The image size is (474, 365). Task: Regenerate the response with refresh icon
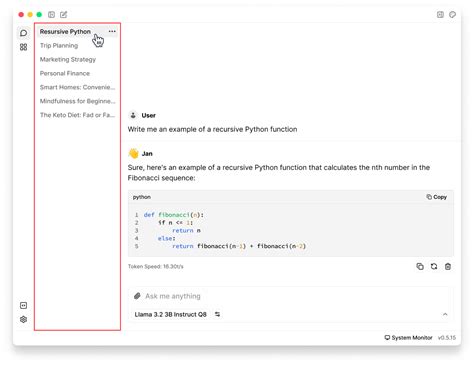coord(434,266)
